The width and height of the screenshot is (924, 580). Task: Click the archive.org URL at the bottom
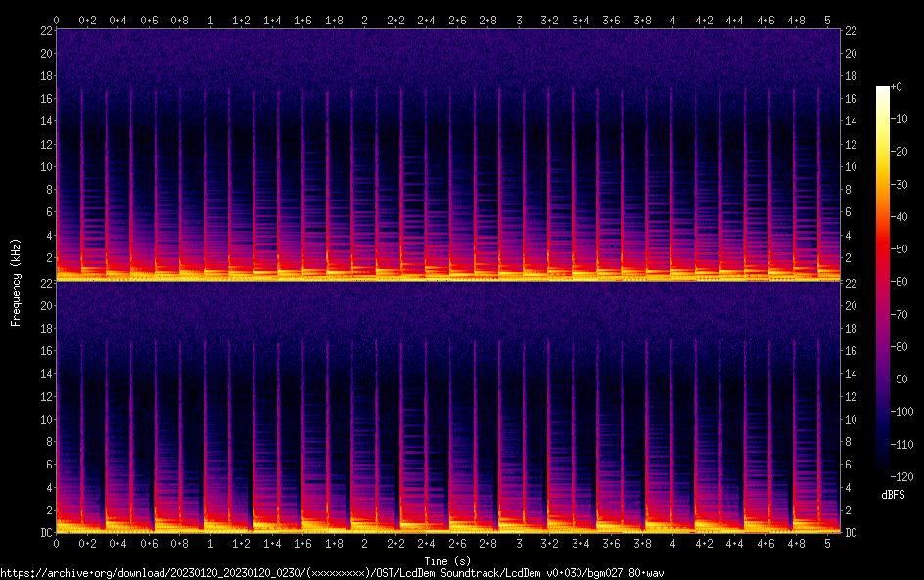coord(332,572)
